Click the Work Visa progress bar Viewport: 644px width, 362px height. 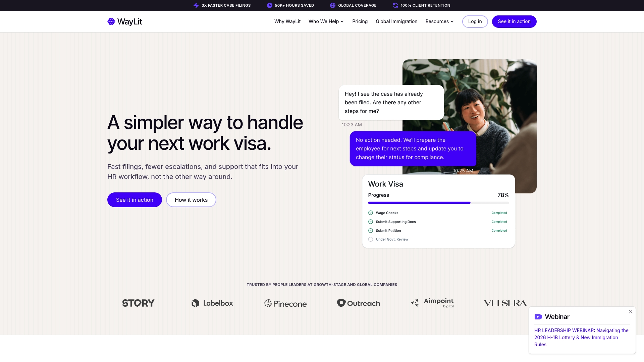438,203
